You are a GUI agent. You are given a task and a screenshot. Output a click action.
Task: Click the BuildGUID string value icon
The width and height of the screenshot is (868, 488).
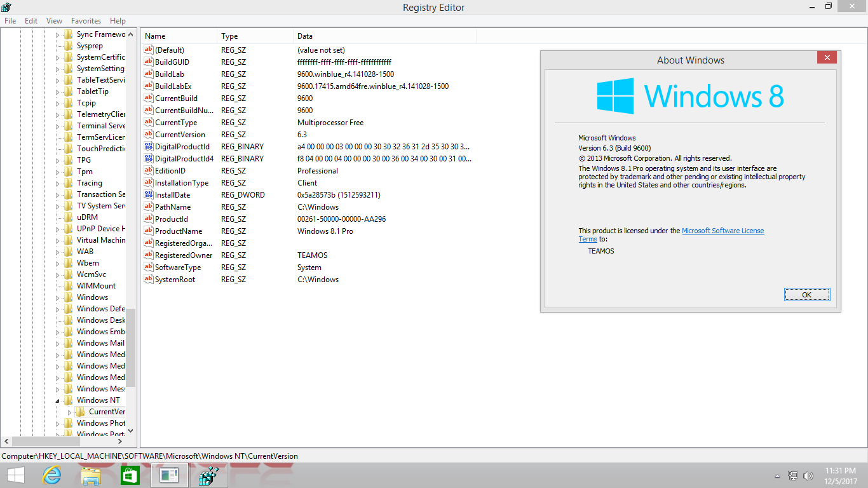(x=149, y=62)
